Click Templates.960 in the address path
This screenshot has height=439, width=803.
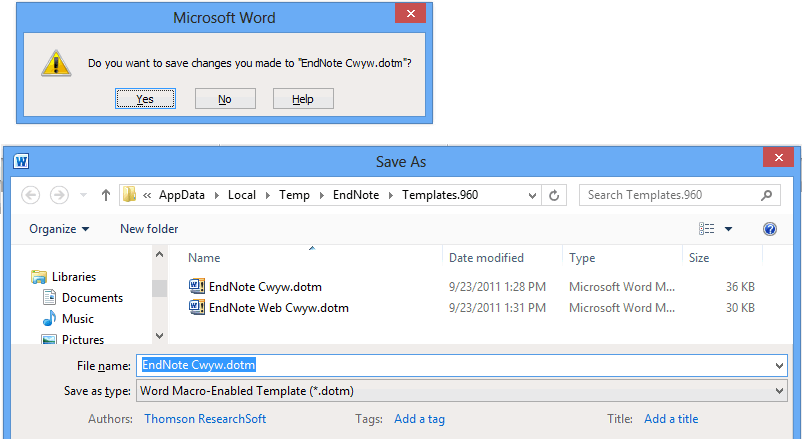[440, 195]
